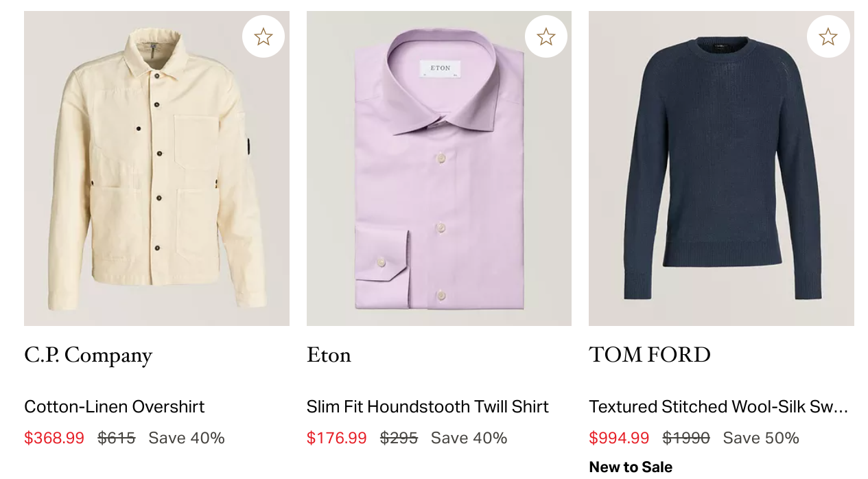
Task: Click the C.P. Company brand name
Action: 89,355
